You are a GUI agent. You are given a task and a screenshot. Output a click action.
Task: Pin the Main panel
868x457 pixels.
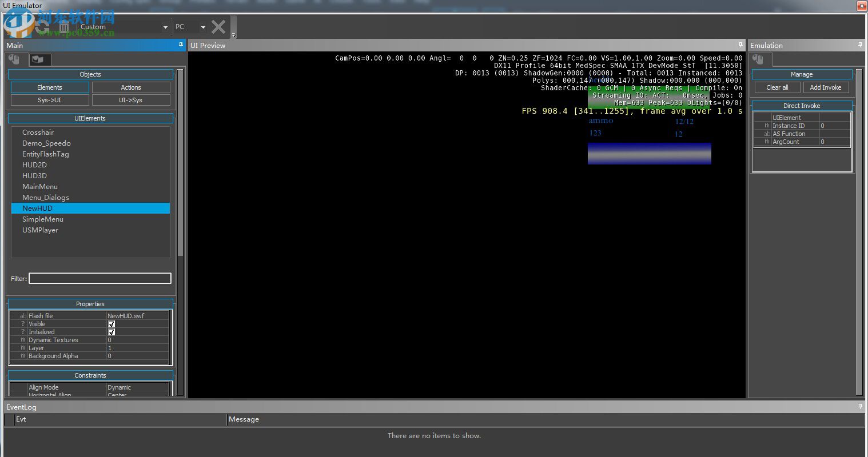point(181,45)
